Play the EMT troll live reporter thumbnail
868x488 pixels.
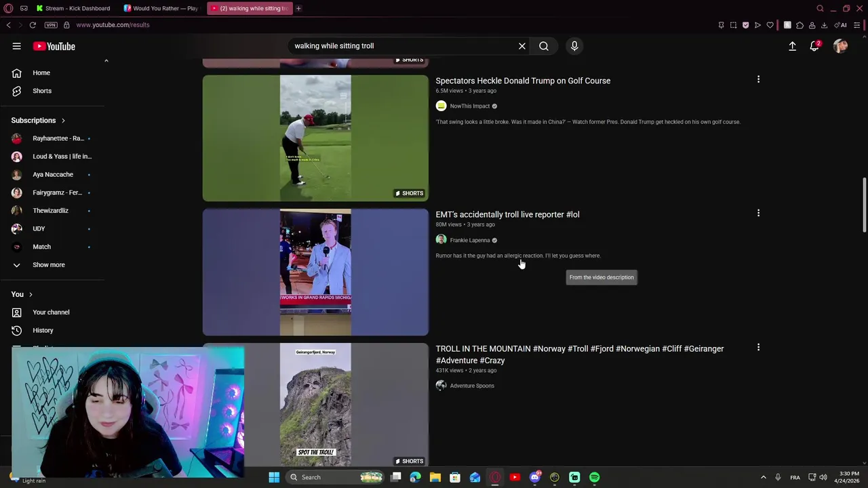[x=315, y=272]
